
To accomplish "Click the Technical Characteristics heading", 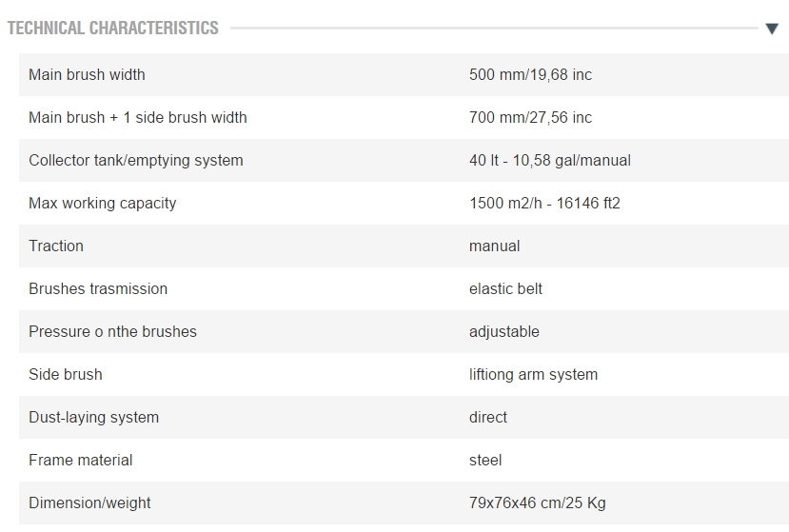I will pos(113,29).
